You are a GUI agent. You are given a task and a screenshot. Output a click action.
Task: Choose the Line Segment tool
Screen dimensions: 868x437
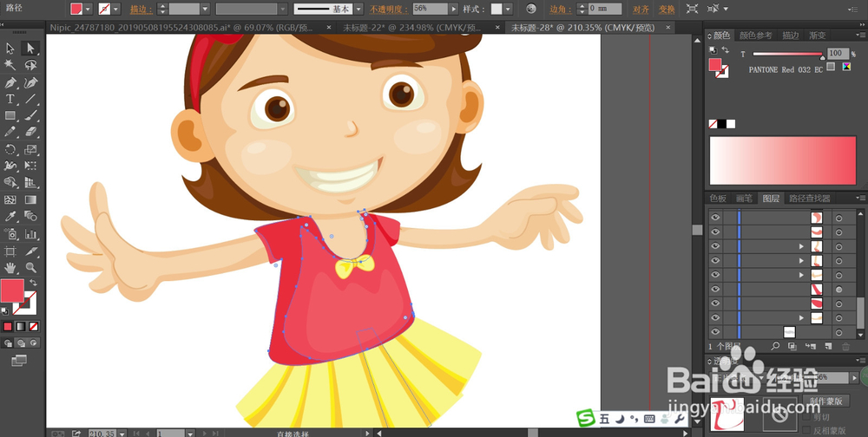pos(30,99)
